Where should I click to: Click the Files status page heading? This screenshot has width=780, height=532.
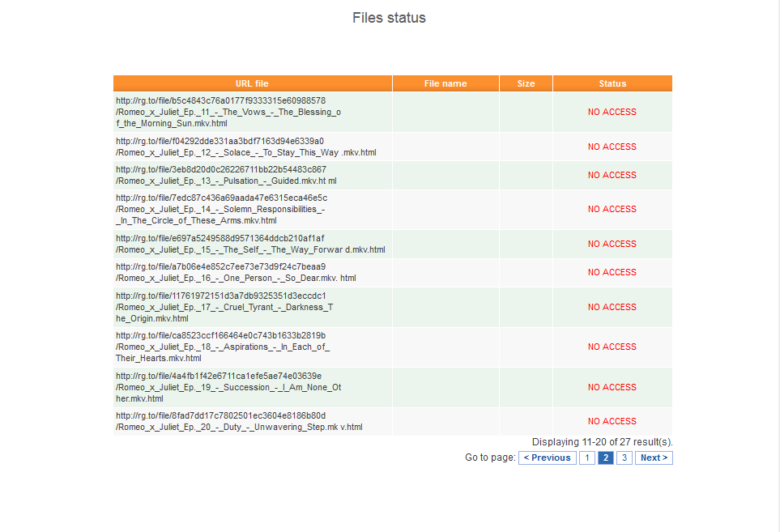tap(389, 18)
